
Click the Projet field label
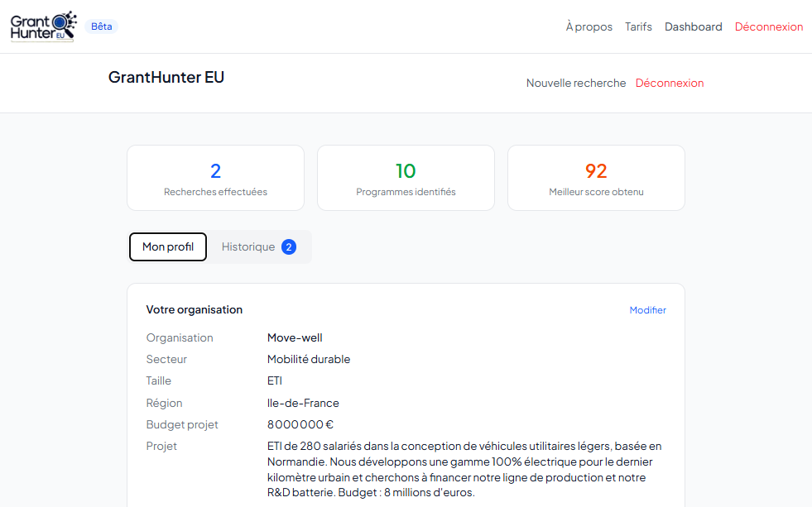point(161,447)
